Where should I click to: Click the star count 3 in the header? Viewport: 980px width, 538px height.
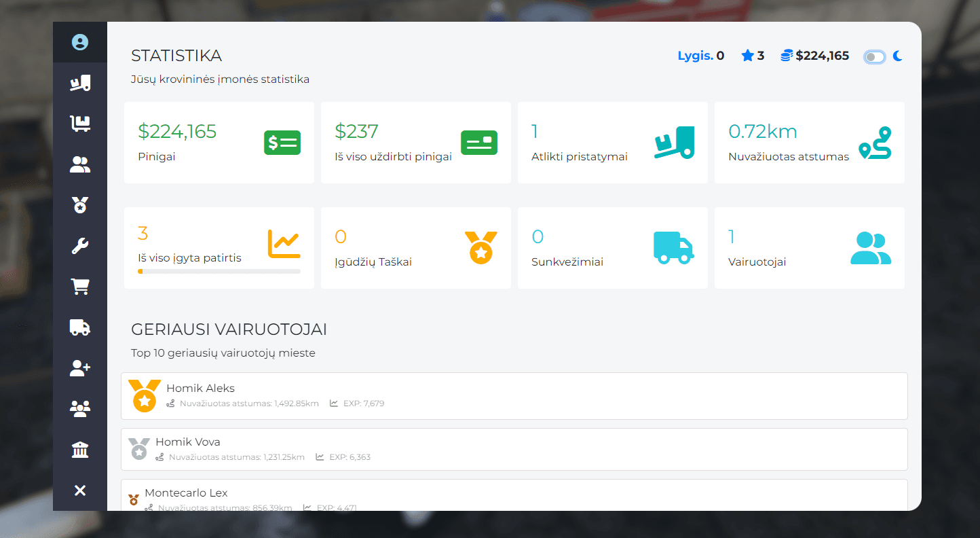point(761,56)
